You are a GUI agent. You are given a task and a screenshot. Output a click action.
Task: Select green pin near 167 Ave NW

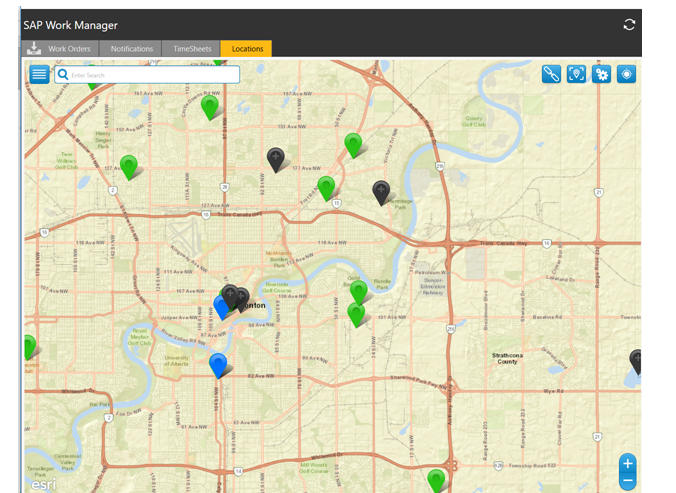pyautogui.click(x=210, y=107)
